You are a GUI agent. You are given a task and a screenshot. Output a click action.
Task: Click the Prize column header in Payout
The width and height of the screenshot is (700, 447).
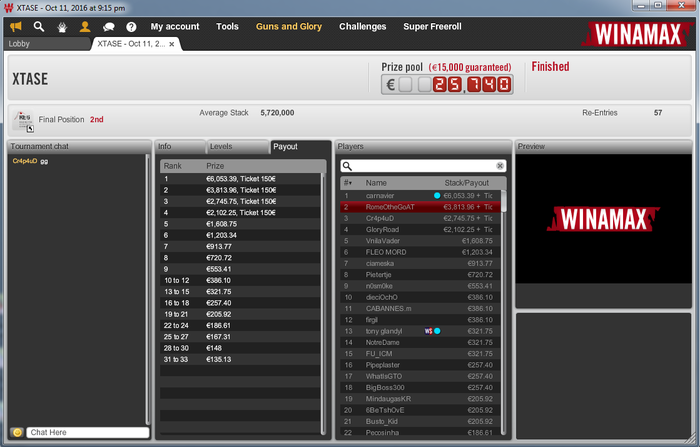[x=215, y=166]
